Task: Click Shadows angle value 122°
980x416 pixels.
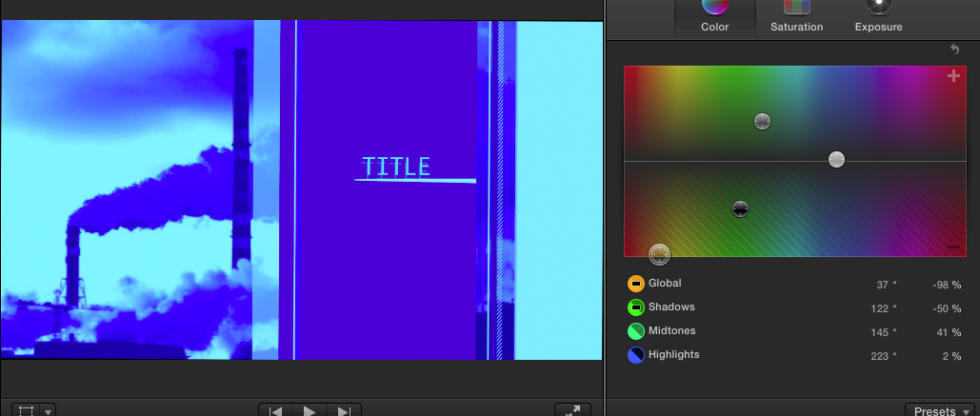Action: click(x=884, y=308)
